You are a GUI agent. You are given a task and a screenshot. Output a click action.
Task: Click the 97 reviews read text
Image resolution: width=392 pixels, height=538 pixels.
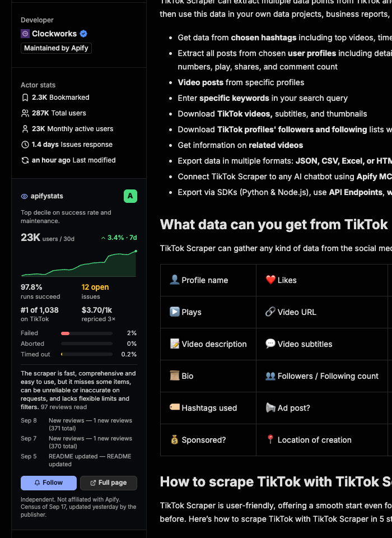[64, 407]
